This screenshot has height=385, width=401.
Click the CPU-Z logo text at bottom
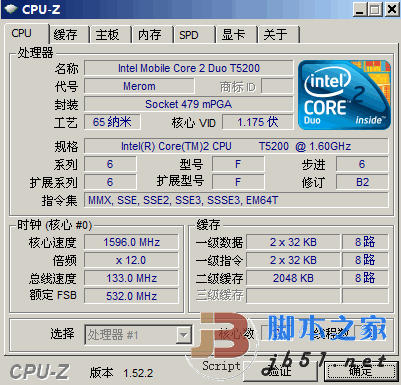point(40,372)
